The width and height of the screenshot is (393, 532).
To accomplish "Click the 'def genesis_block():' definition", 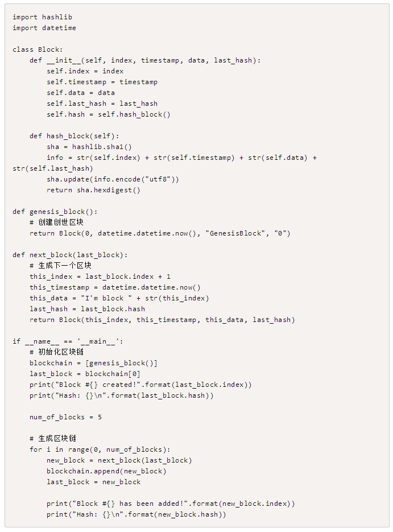I will 55,212.
